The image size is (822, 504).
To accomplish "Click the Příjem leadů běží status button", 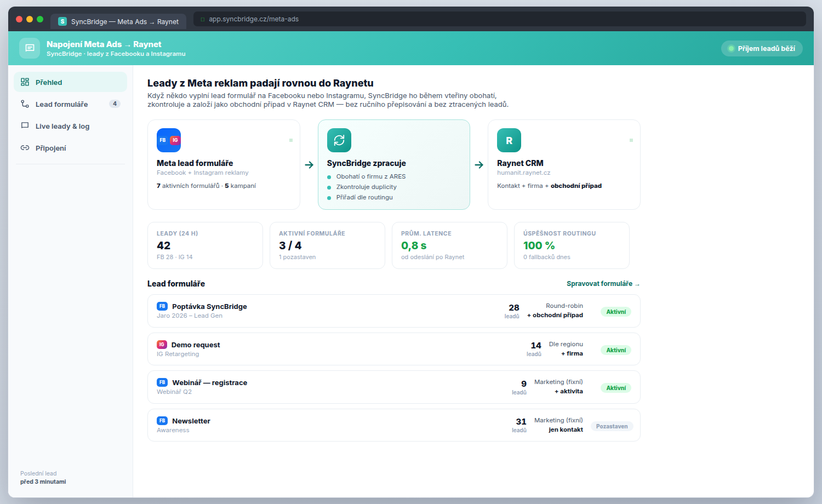I will click(x=762, y=48).
